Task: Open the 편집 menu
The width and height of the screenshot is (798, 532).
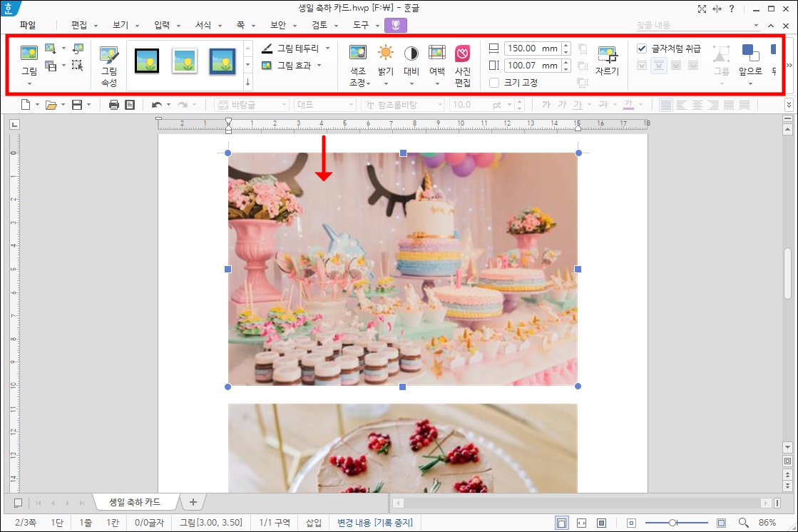Action: click(x=79, y=25)
